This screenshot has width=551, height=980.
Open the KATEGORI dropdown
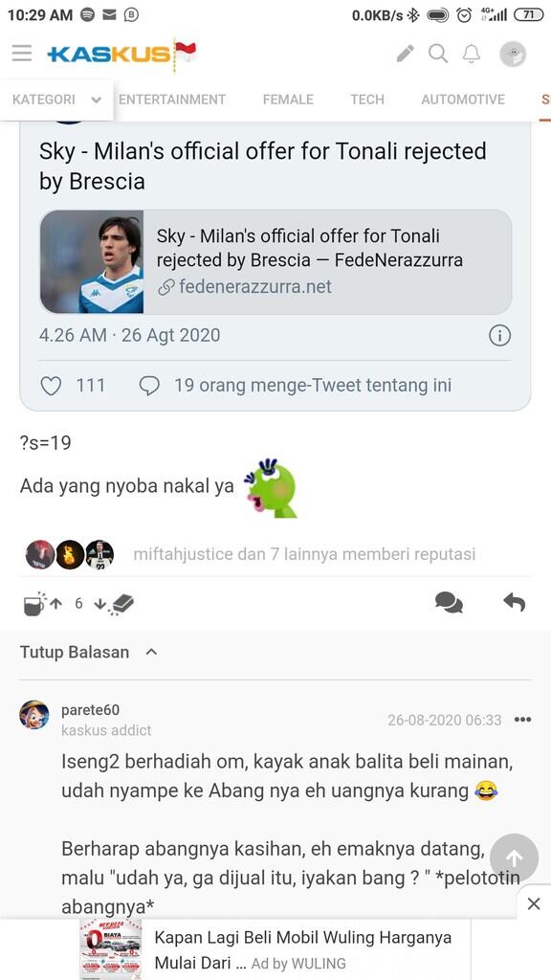(x=55, y=99)
